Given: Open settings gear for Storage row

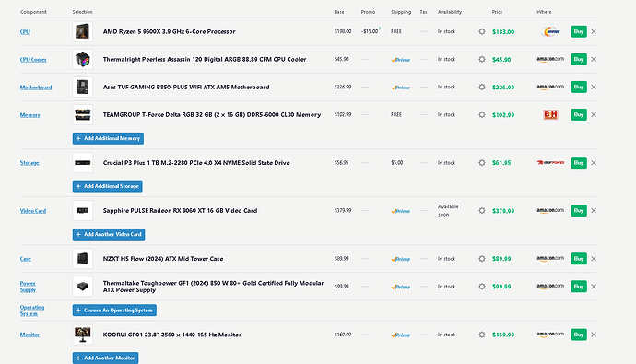Looking at the screenshot, I should point(482,163).
